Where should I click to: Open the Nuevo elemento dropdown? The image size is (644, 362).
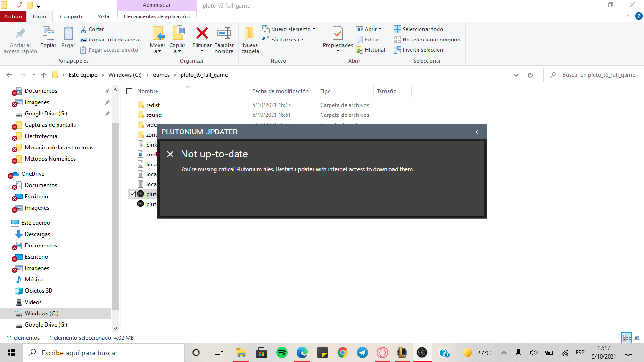(289, 29)
